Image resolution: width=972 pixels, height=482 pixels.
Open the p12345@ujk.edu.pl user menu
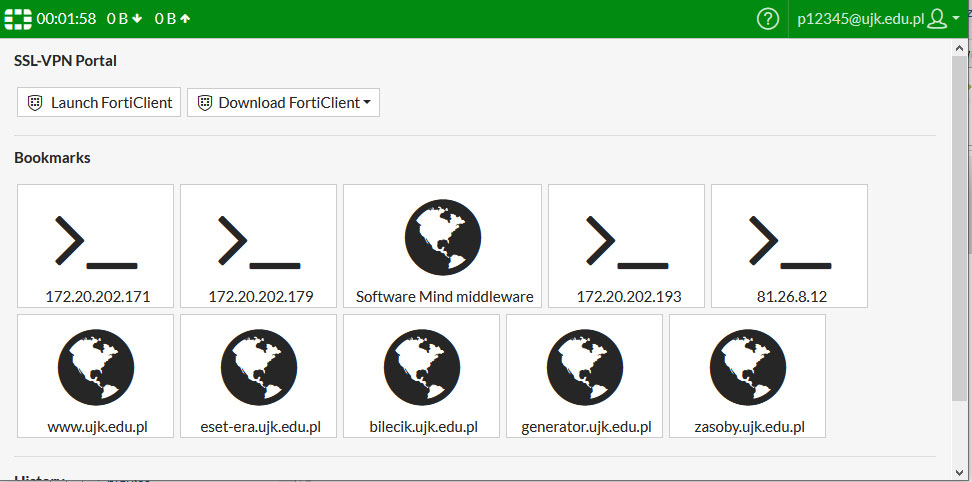point(860,19)
